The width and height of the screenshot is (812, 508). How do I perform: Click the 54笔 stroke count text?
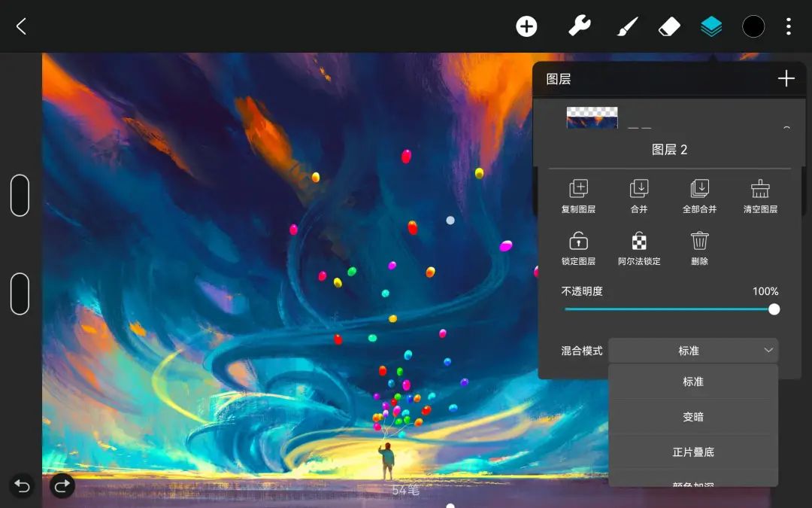405,490
